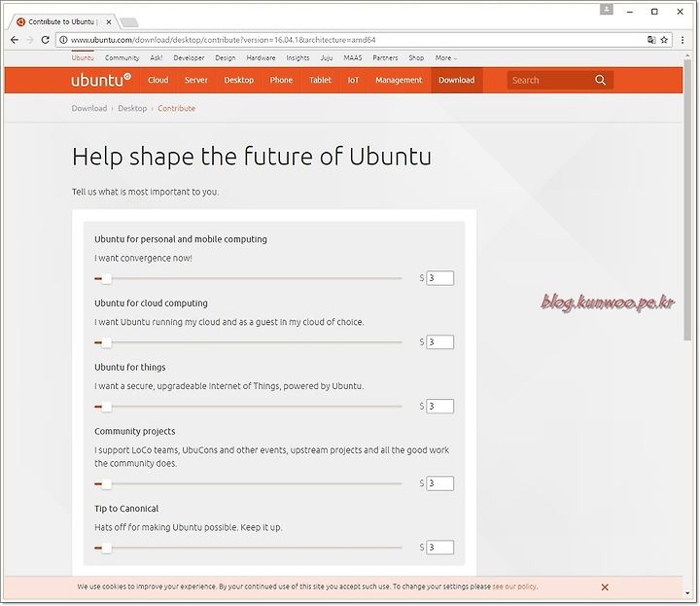Screen dimensions: 700x606
Task: Click the Tip to Canonical slider handle
Action: coord(106,548)
